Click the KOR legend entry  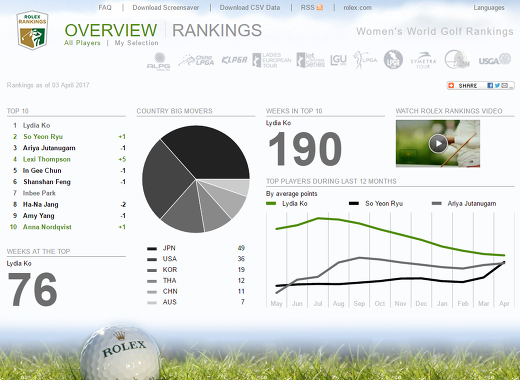pyautogui.click(x=196, y=270)
